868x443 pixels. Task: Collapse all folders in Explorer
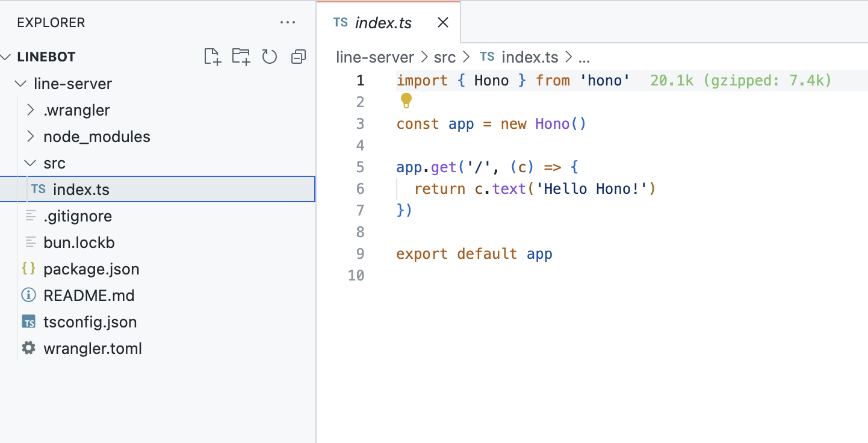(298, 57)
